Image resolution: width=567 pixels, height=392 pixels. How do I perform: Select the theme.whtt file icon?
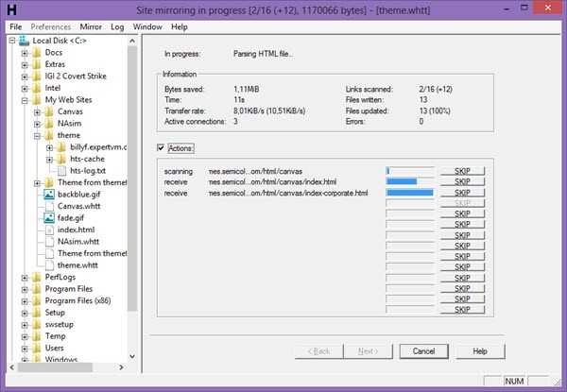point(49,265)
